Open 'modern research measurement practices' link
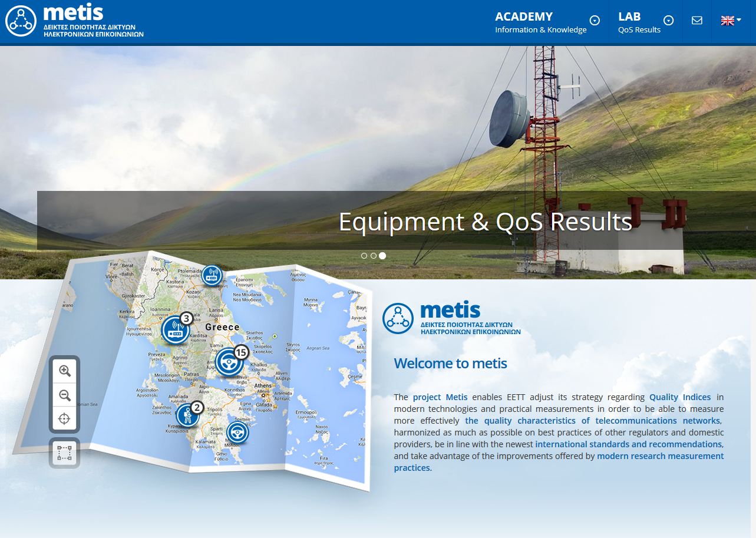 click(559, 462)
